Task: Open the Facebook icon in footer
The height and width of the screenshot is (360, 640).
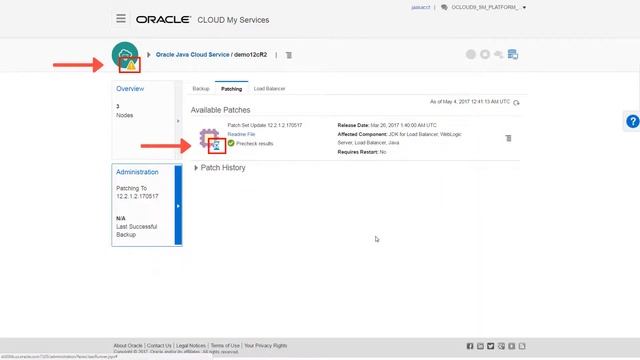Action: click(470, 346)
